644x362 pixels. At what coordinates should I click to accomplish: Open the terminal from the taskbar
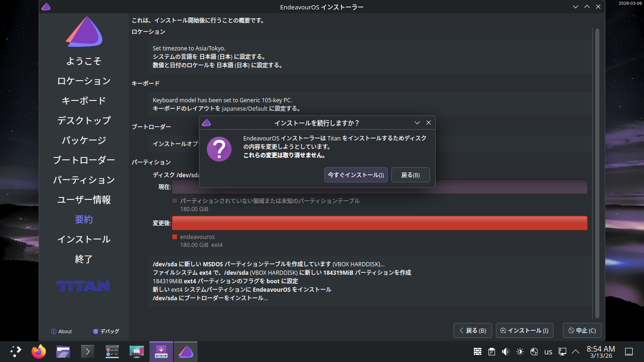(x=88, y=352)
